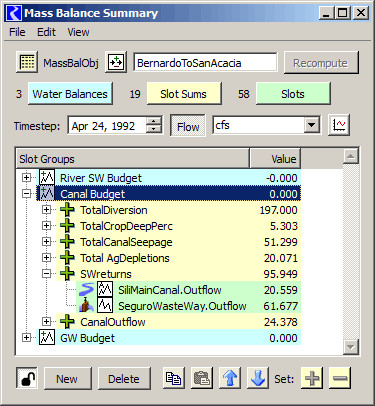The height and width of the screenshot is (406, 375).
Task: Click the Delete button
Action: [124, 379]
